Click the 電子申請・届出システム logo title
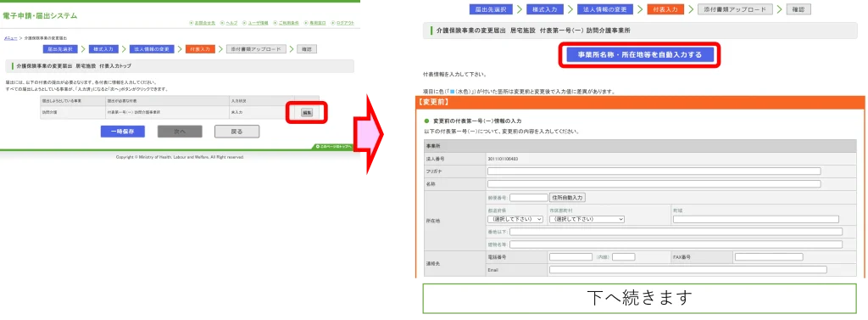This screenshot has height=320, width=868. (x=40, y=15)
